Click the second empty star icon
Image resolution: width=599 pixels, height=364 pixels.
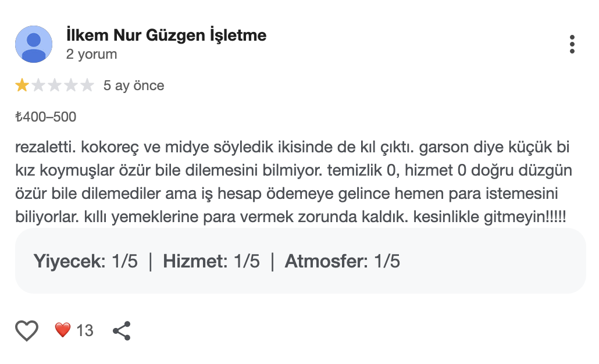(x=37, y=85)
